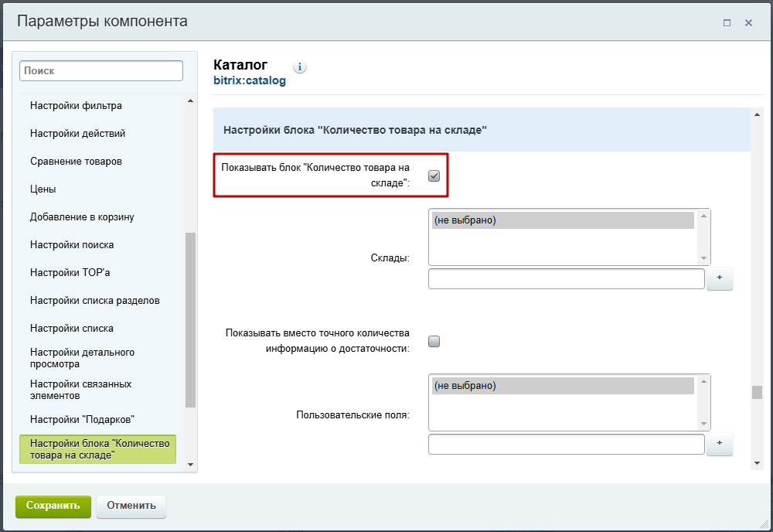The width and height of the screenshot is (773, 532).
Task: Go to the Настройки списка разделов section
Action: [x=94, y=300]
